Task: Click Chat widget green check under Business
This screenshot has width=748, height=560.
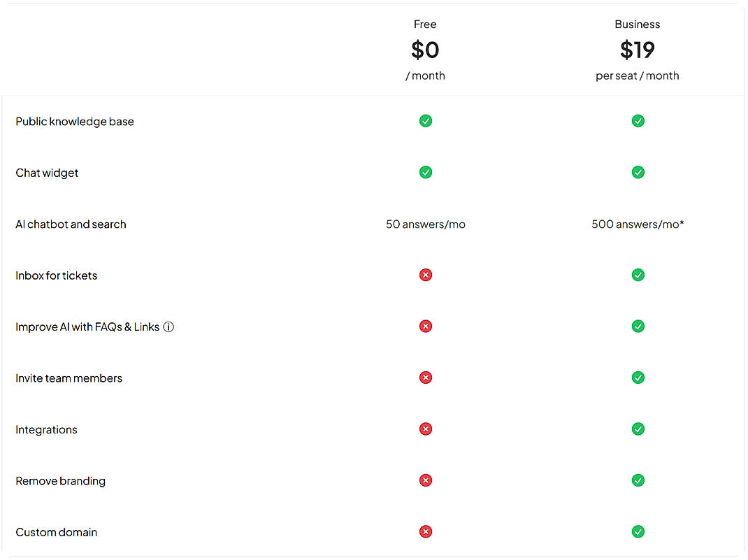Action: point(638,172)
